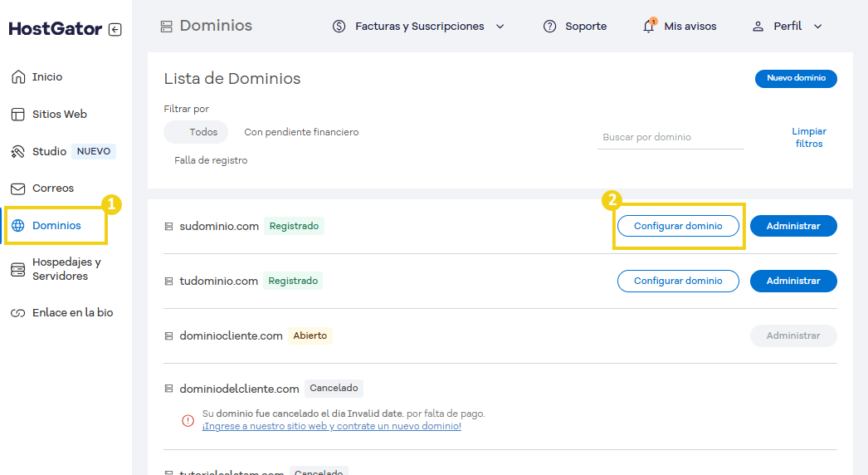Click the Nuevo dominio button
The image size is (868, 475).
pos(796,78)
